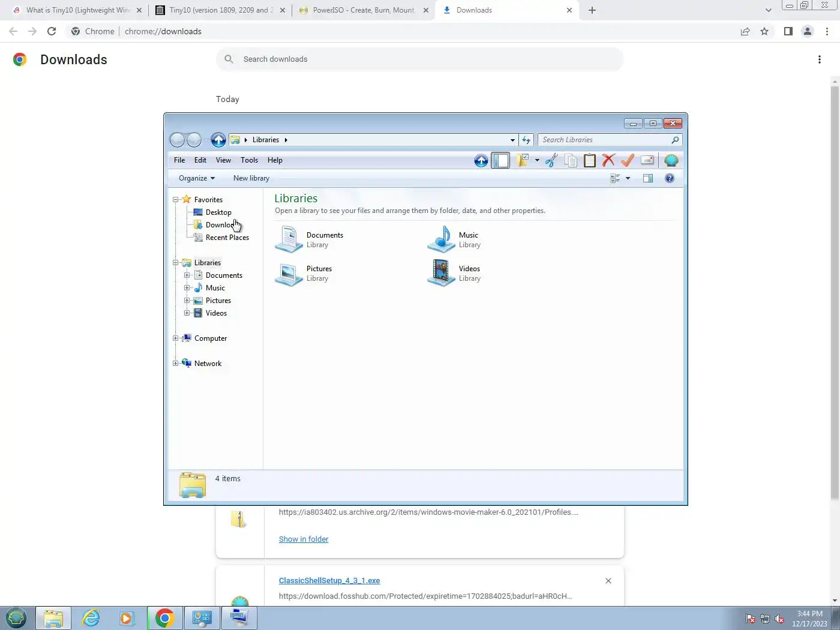Toggle the navigation pane toolbar button

point(500,160)
